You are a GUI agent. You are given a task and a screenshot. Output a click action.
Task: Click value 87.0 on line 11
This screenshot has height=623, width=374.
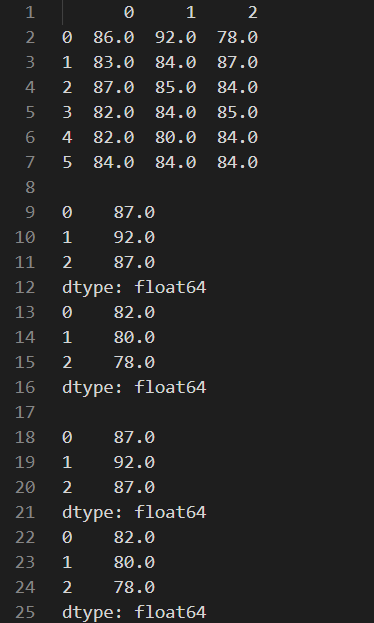pyautogui.click(x=134, y=262)
